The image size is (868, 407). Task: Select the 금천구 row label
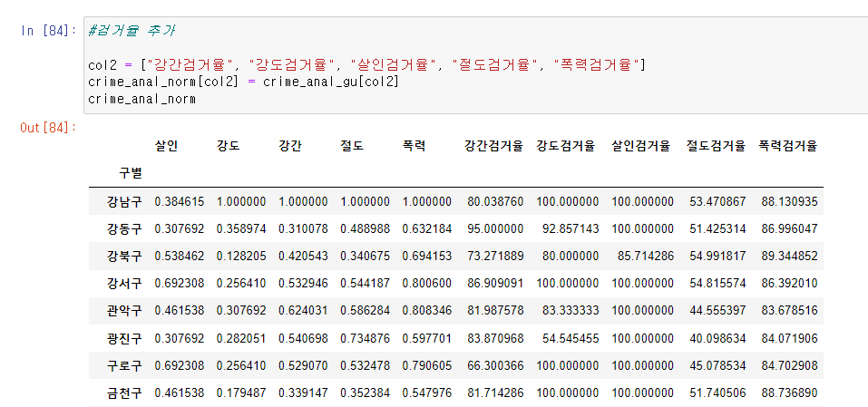tap(124, 393)
